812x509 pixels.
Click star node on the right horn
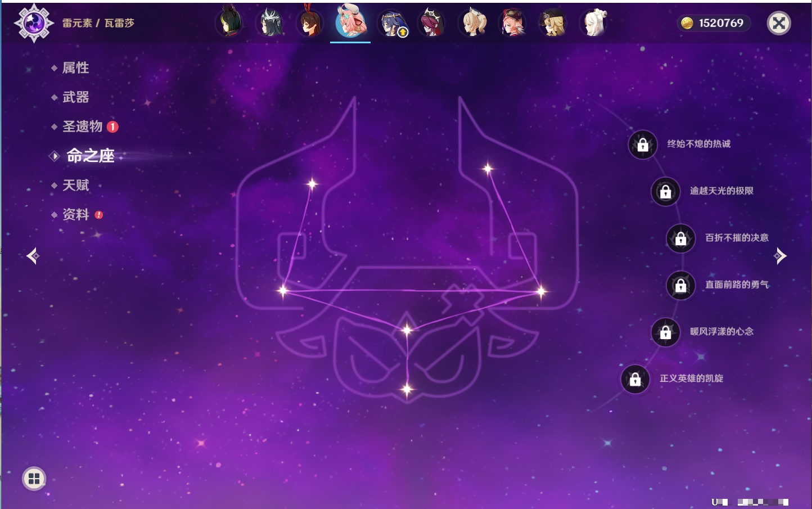[x=488, y=168]
